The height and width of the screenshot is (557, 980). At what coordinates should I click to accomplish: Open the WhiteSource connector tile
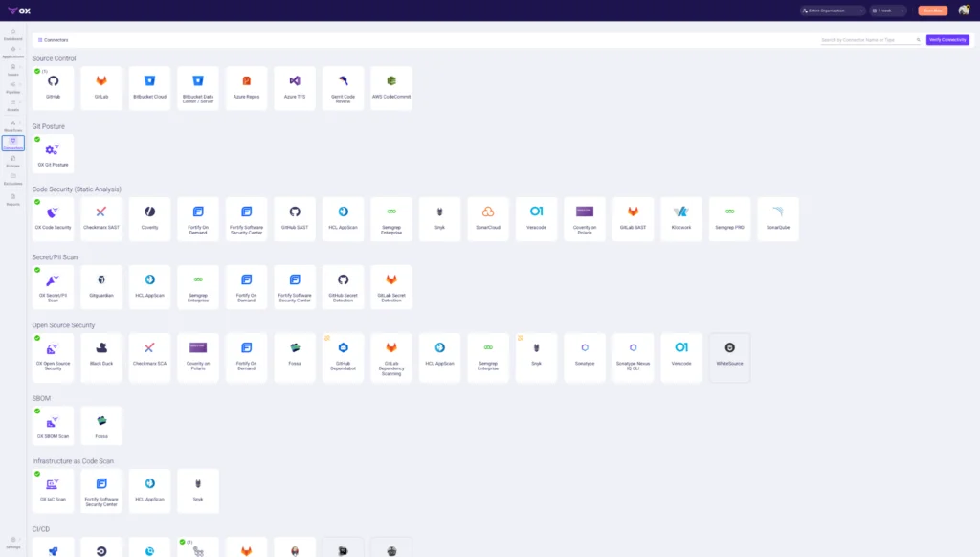tap(729, 357)
